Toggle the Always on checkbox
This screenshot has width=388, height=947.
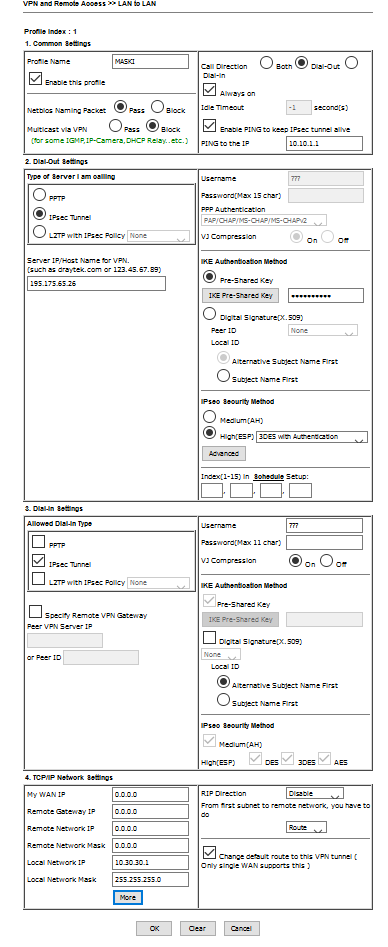point(210,89)
